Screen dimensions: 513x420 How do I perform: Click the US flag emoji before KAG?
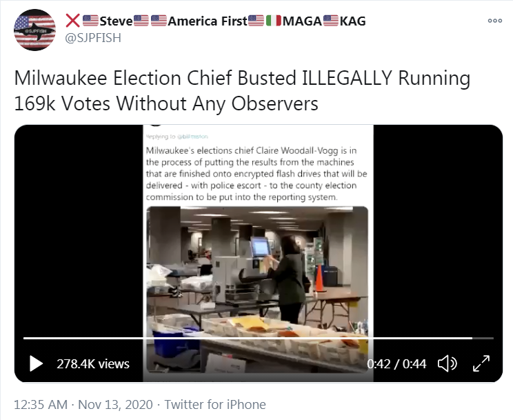[x=331, y=21]
